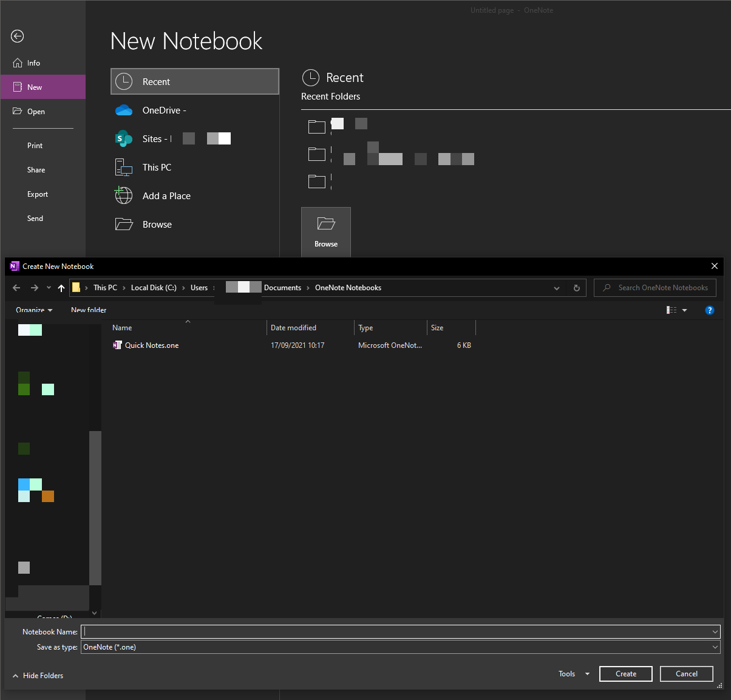
Task: Select the Quick Notes.one file
Action: click(146, 345)
